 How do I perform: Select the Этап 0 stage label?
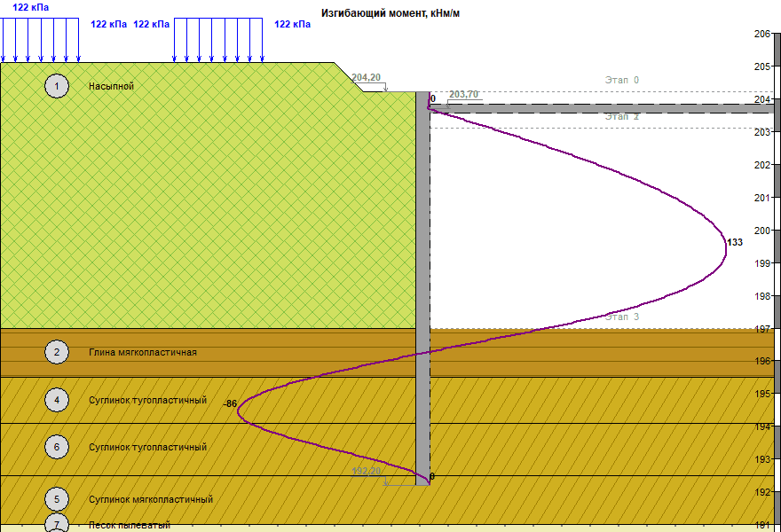[x=621, y=80]
